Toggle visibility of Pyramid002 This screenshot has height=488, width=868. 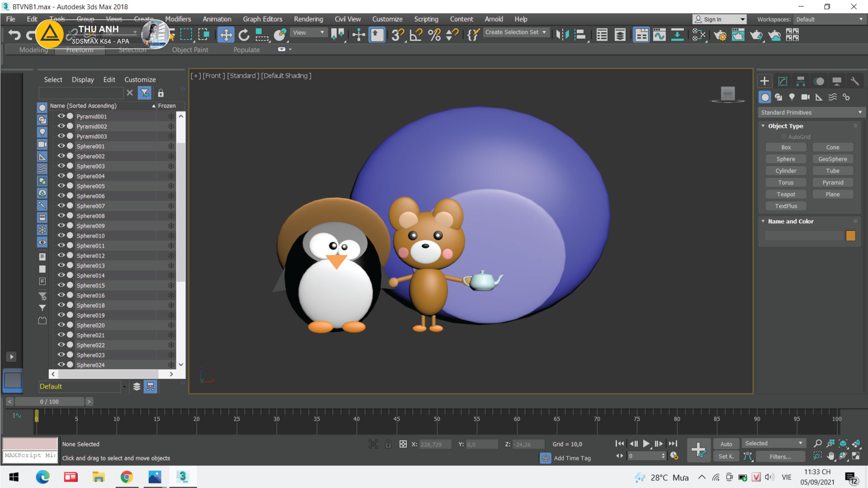pos(61,126)
